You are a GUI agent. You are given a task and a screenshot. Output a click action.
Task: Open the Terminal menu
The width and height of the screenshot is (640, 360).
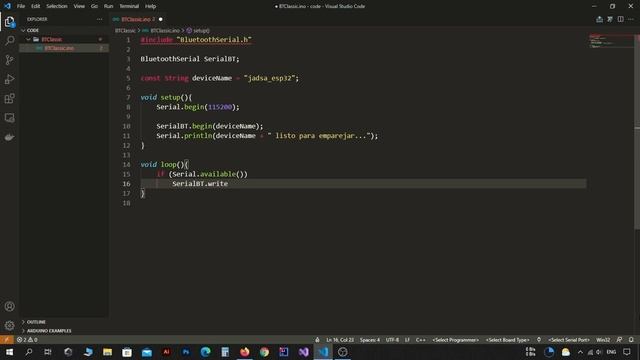point(129,6)
